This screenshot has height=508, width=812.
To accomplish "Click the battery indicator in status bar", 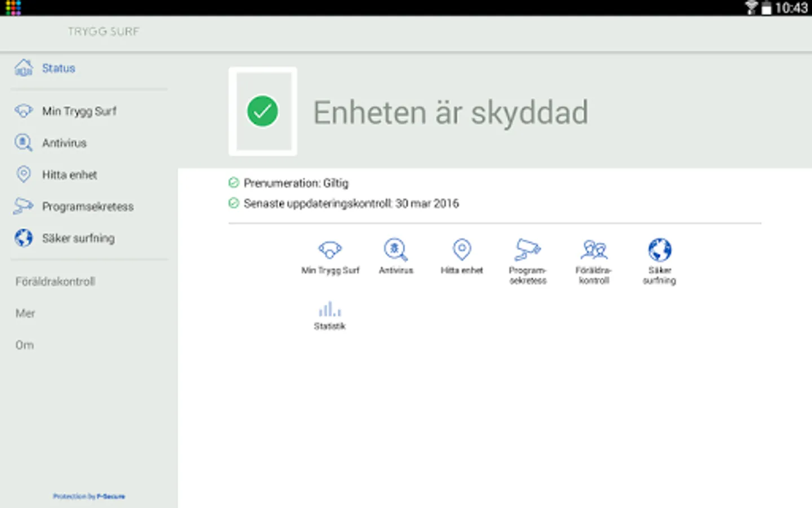I will pyautogui.click(x=766, y=8).
